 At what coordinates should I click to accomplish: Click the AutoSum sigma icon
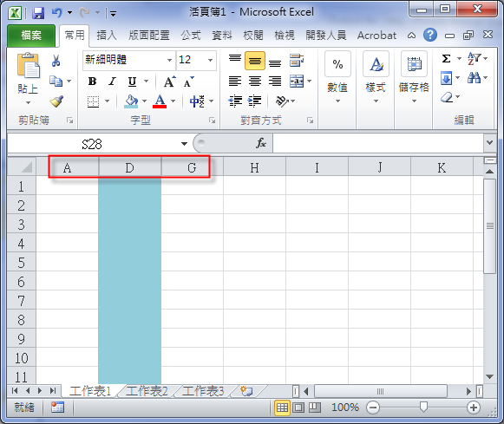(x=446, y=58)
